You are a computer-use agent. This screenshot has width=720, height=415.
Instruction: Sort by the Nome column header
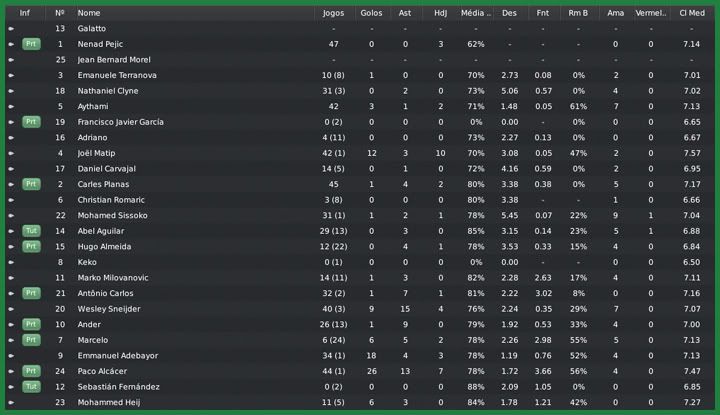[x=89, y=13]
